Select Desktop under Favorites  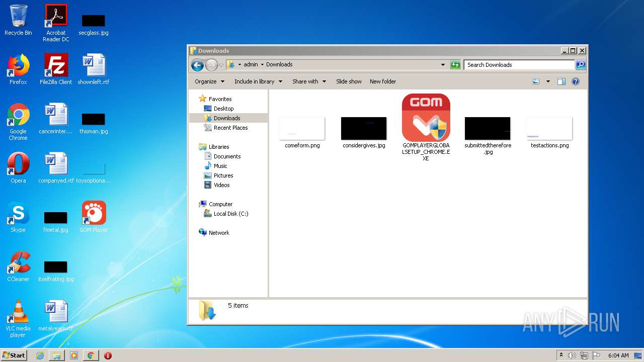point(223,109)
